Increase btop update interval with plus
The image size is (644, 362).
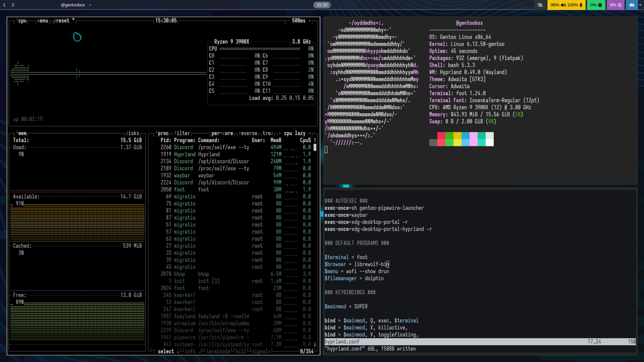tap(309, 21)
